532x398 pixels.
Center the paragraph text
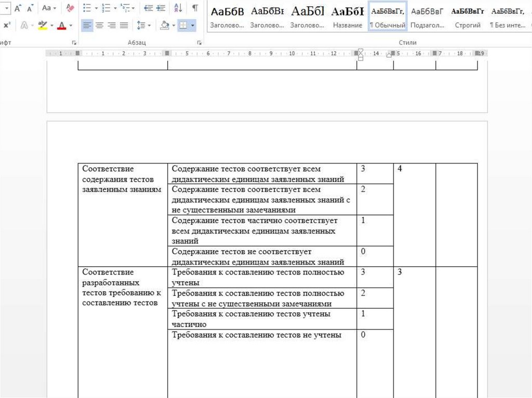point(99,25)
